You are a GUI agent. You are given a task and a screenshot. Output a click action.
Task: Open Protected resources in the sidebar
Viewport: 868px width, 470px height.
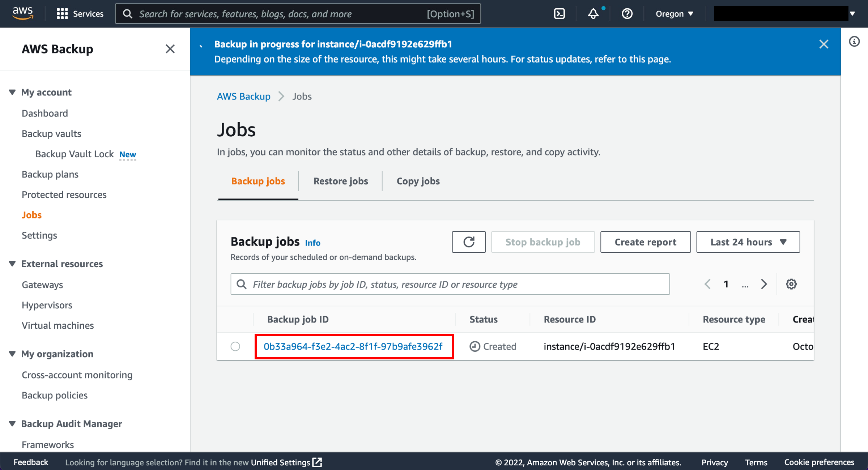(x=64, y=195)
